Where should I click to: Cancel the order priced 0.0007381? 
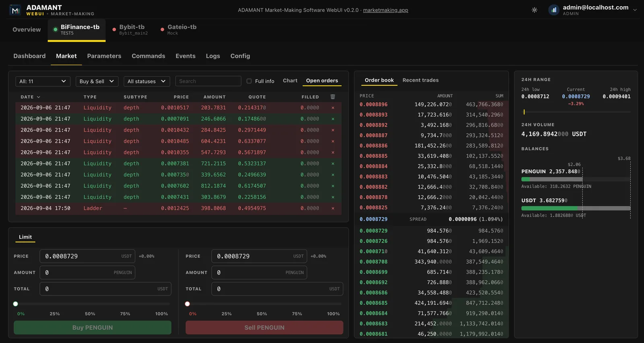(x=333, y=164)
